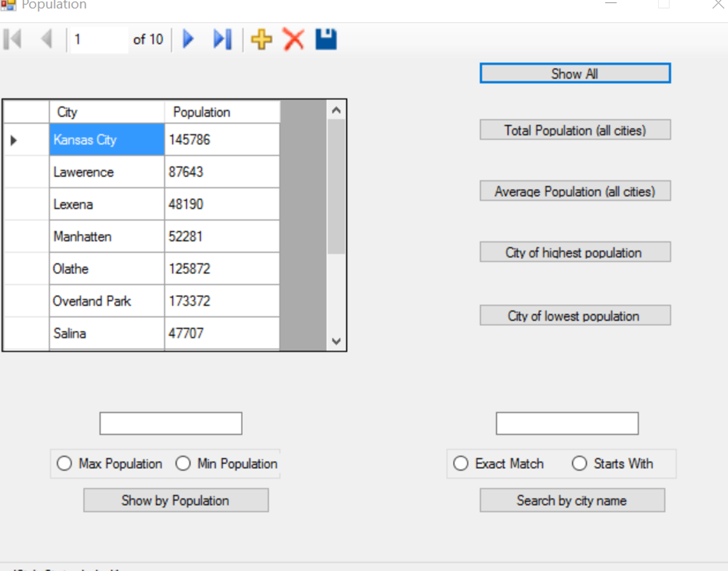Image resolution: width=728 pixels, height=571 pixels.
Task: Select the Overland Park city cell
Action: (107, 301)
